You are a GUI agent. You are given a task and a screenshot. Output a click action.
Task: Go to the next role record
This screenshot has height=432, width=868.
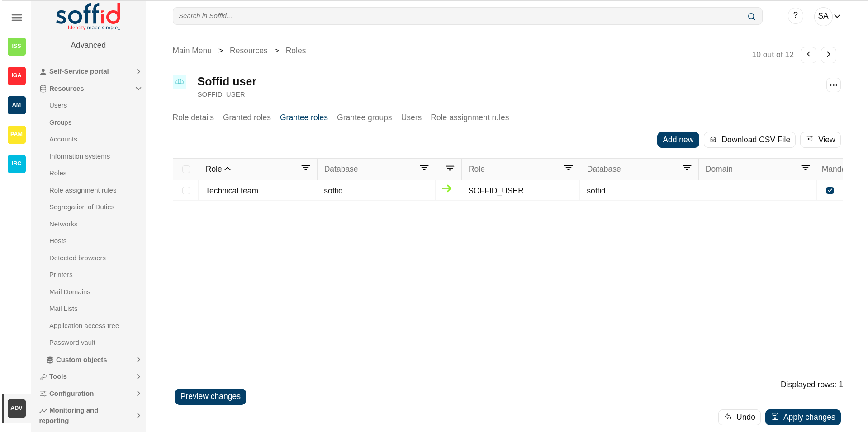click(x=828, y=55)
